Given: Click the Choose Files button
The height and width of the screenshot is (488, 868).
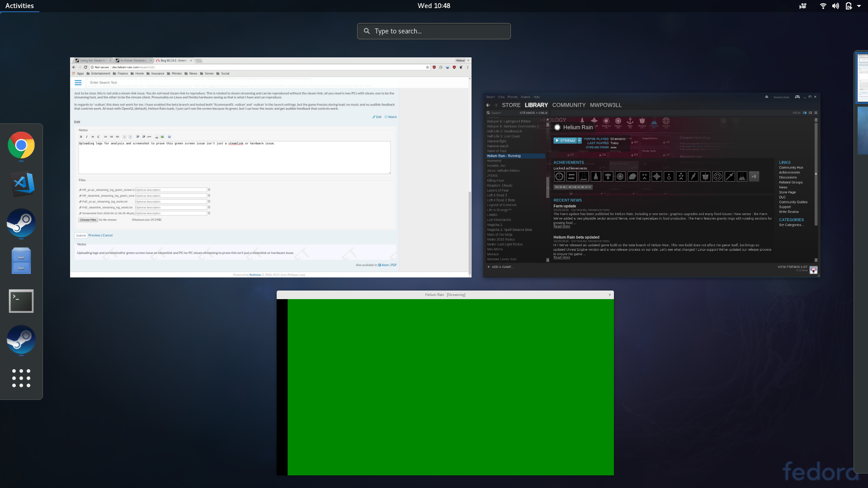Looking at the screenshot, I should [88, 220].
